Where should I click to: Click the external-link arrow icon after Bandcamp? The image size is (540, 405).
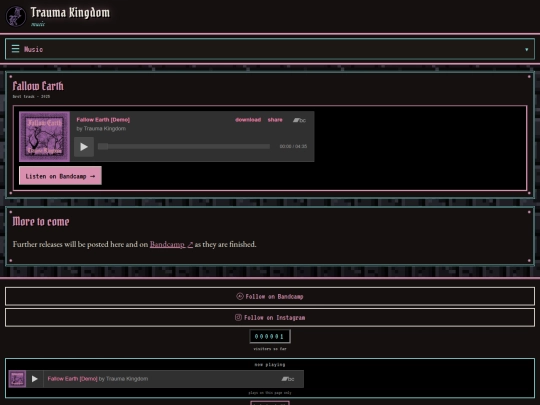[x=190, y=245]
